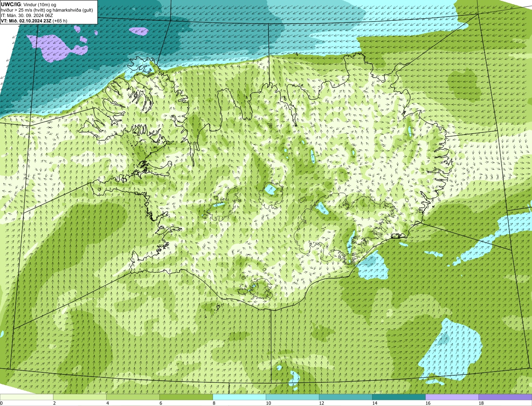Screen dimensions: 532x406
Task: Click the above 18 m/s purple legend swatch
Action: pyautogui.click(x=505, y=397)
